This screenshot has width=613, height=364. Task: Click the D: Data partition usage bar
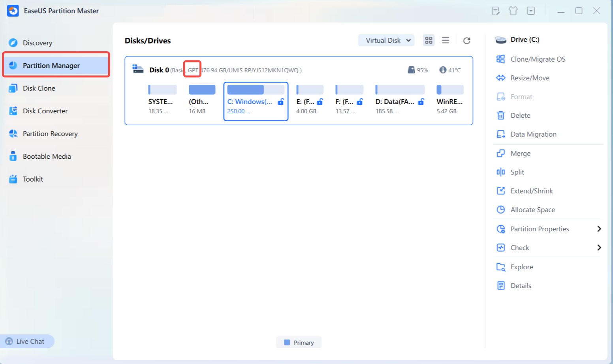tap(400, 90)
